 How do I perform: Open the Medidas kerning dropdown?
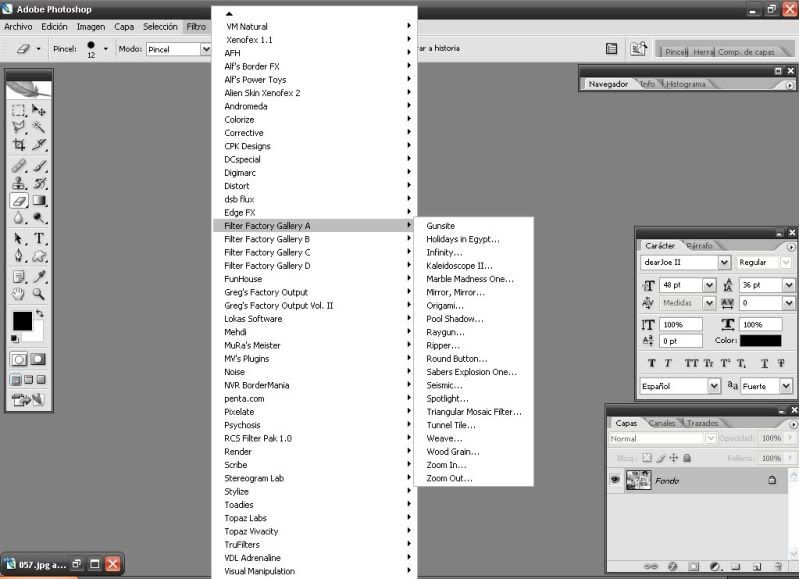pyautogui.click(x=709, y=303)
